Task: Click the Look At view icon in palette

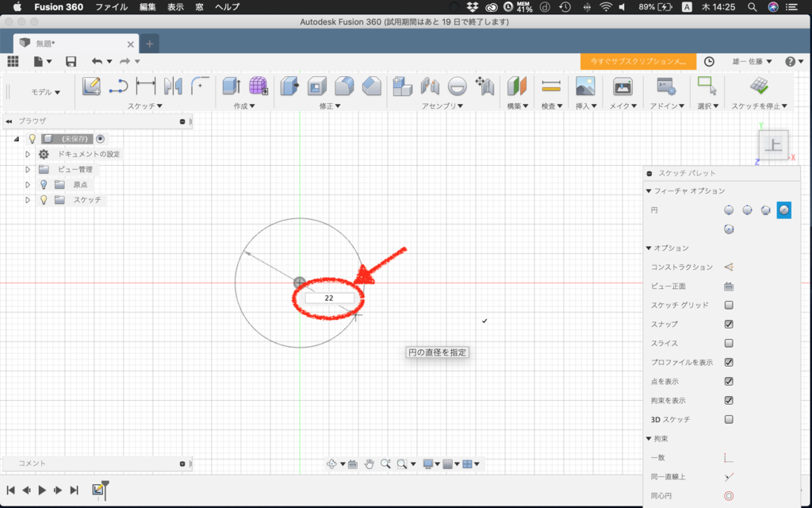Action: coord(729,286)
